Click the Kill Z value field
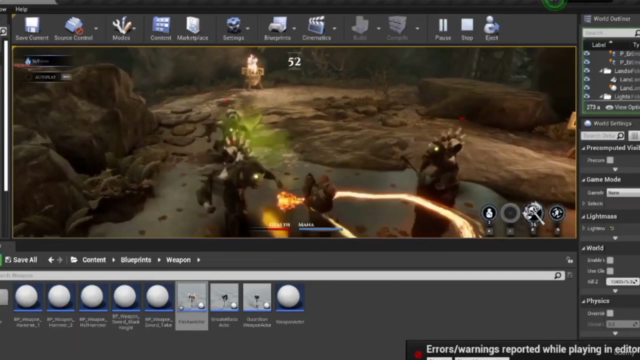Image resolution: width=640 pixels, height=360 pixels. point(623,282)
